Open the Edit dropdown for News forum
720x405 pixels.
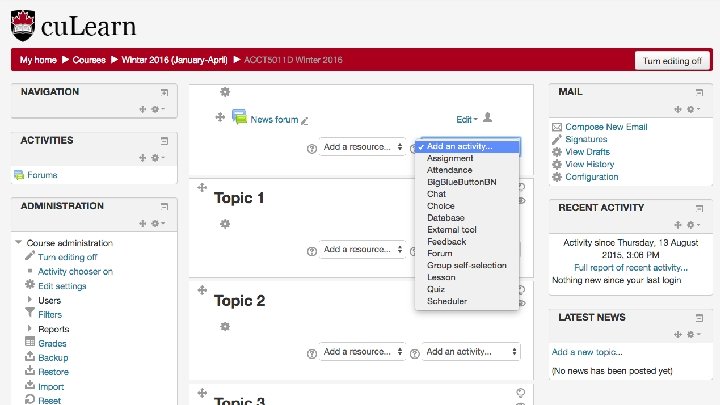pos(467,119)
